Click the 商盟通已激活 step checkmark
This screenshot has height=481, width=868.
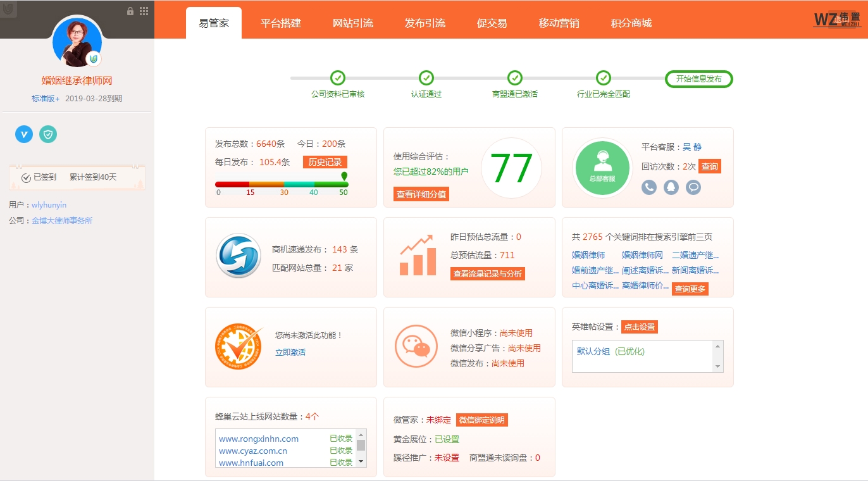coord(515,78)
